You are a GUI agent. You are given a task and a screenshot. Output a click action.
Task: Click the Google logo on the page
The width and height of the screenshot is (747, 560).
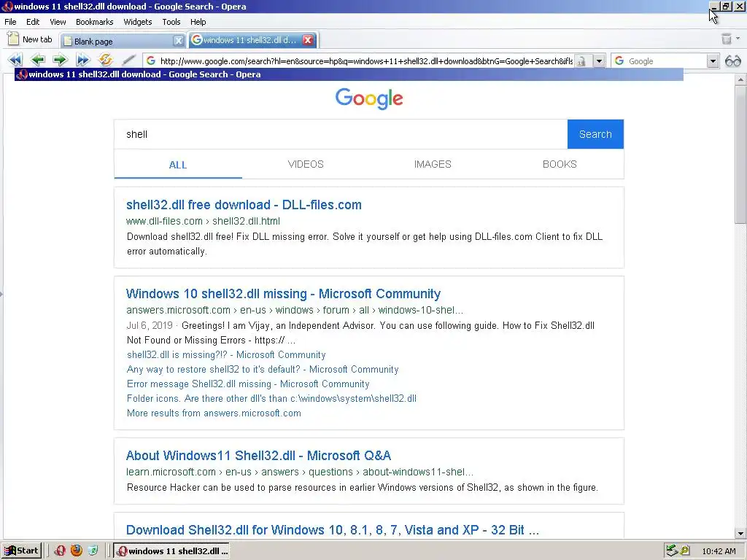[369, 98]
